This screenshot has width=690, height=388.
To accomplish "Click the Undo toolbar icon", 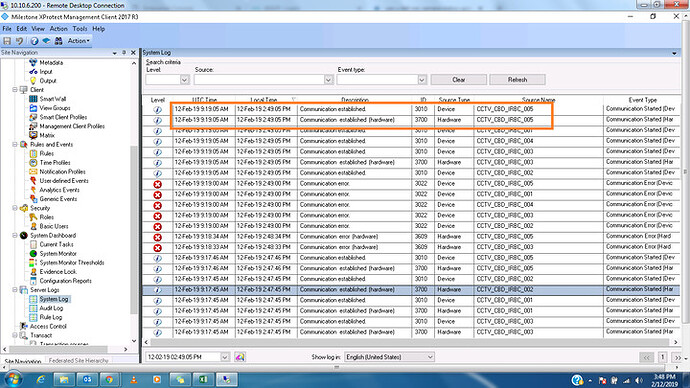I will pos(19,40).
